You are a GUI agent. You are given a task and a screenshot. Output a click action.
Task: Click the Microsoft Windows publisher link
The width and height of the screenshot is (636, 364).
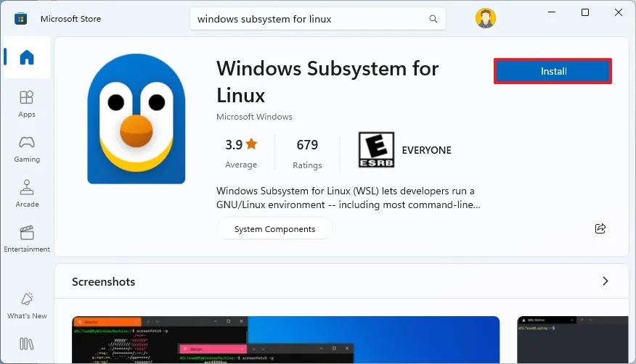point(254,117)
